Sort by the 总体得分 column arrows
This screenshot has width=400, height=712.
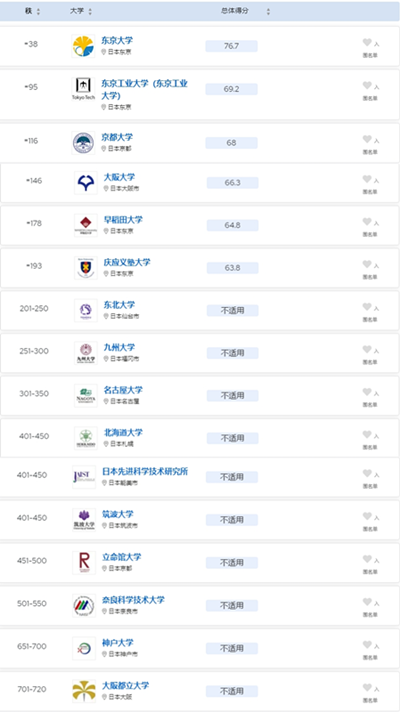pos(268,12)
